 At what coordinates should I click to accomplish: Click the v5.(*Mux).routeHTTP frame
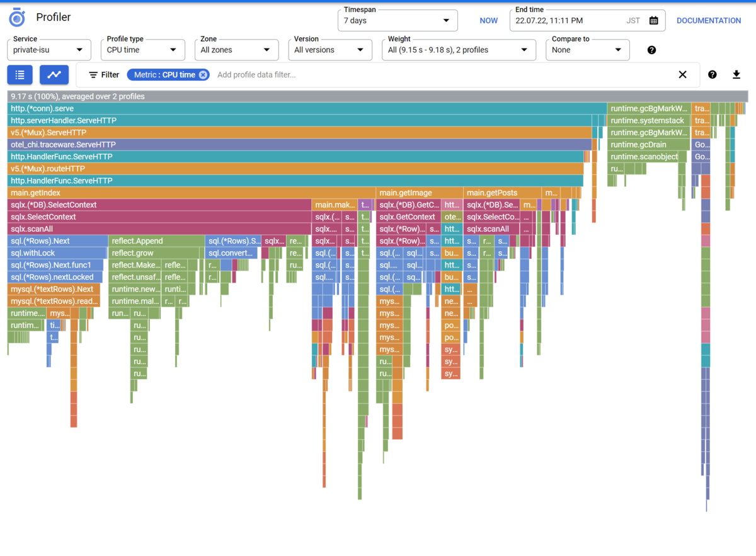click(x=295, y=169)
